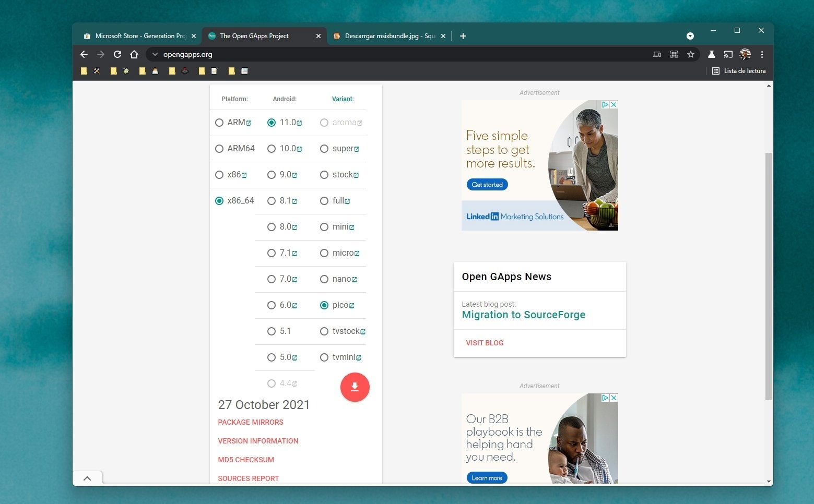Image resolution: width=814 pixels, height=504 pixels.
Task: Open the VERSION INFORMATION link
Action: pos(258,441)
